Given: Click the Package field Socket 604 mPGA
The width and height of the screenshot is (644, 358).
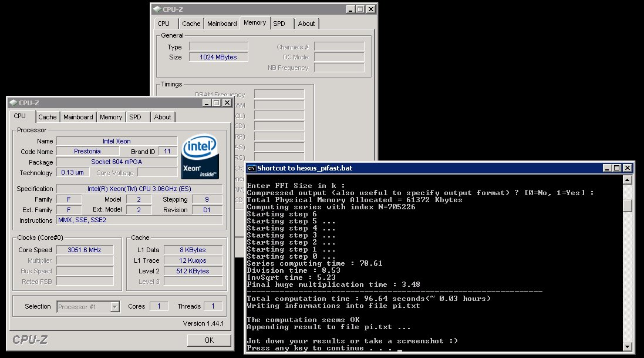Looking at the screenshot, I should point(117,162).
